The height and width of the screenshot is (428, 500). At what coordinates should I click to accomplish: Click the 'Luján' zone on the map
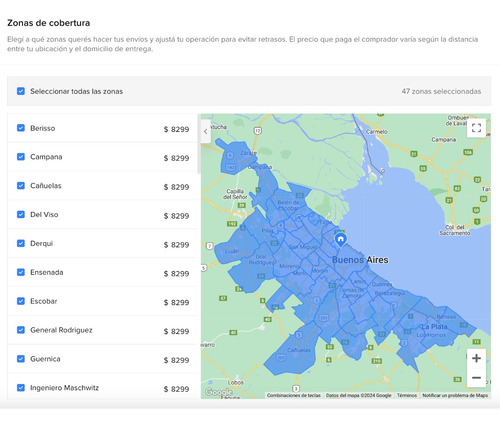(232, 251)
